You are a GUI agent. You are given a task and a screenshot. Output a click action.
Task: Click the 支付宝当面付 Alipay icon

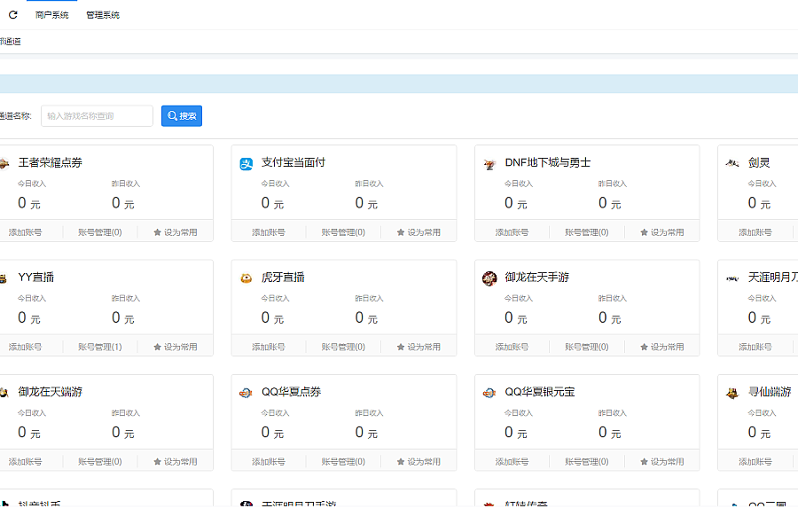246,164
